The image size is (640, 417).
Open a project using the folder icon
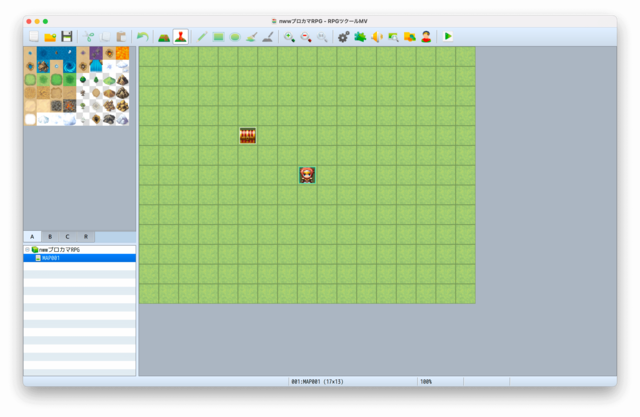tap(50, 37)
